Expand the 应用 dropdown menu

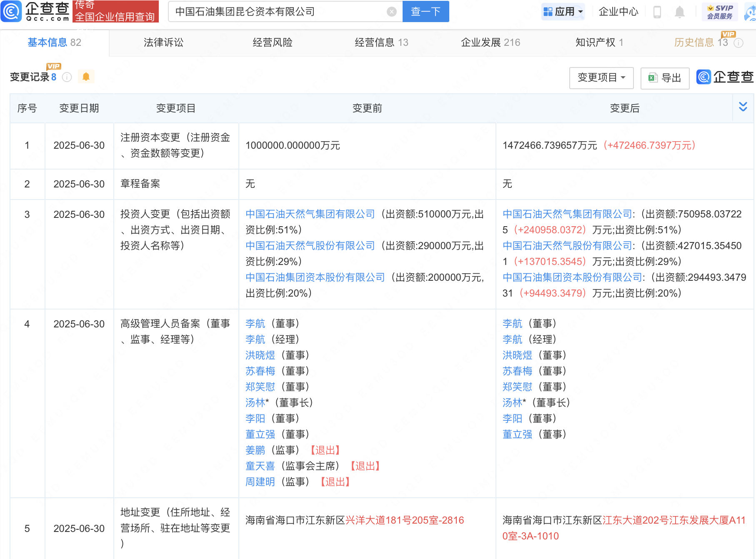pos(563,12)
